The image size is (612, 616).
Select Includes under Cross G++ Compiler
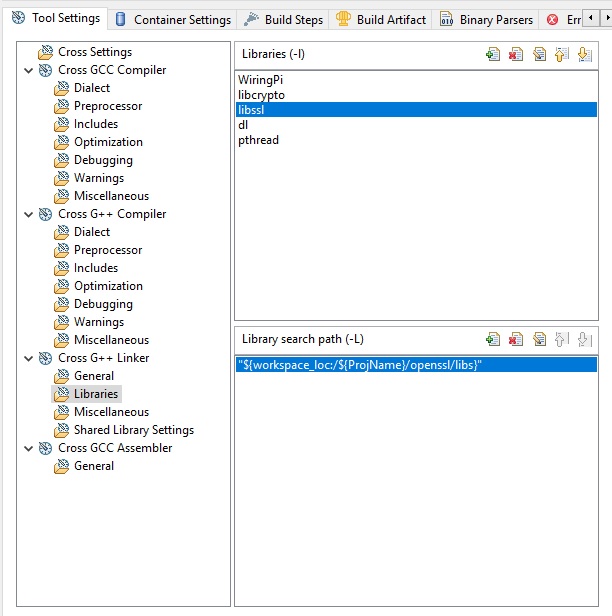point(96,268)
